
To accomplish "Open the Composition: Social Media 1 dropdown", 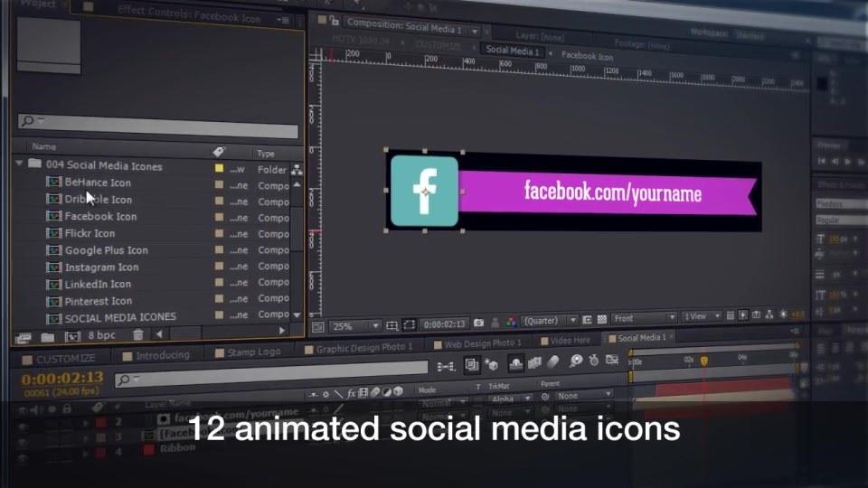I will click(475, 31).
